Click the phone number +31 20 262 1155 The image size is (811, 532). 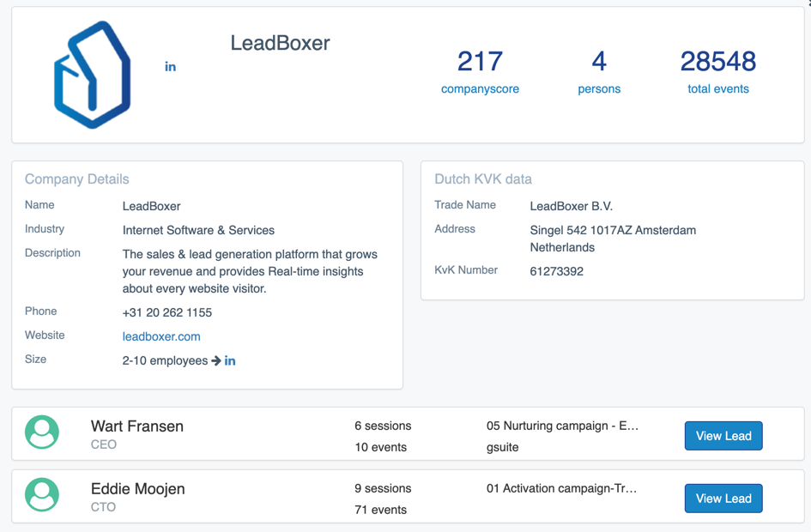click(x=167, y=313)
